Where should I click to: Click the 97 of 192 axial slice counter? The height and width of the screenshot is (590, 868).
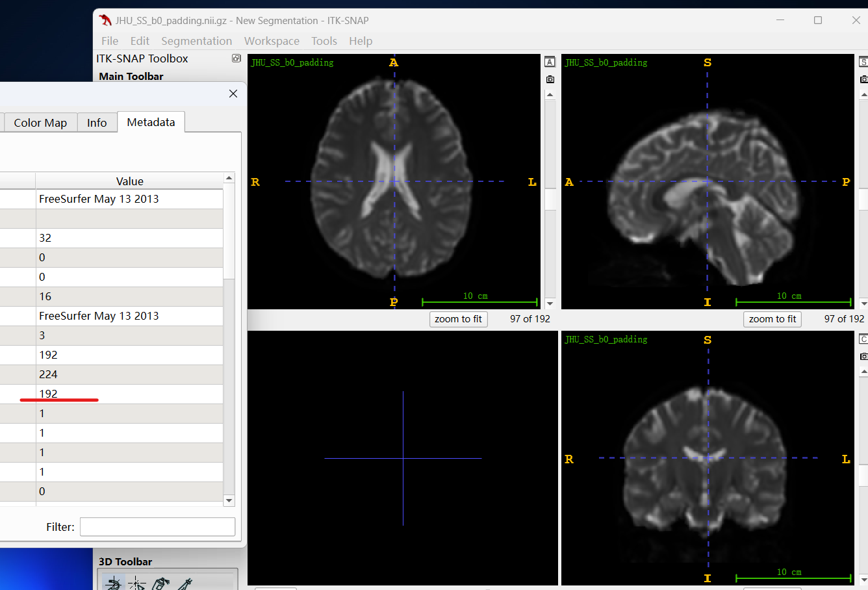pyautogui.click(x=530, y=319)
